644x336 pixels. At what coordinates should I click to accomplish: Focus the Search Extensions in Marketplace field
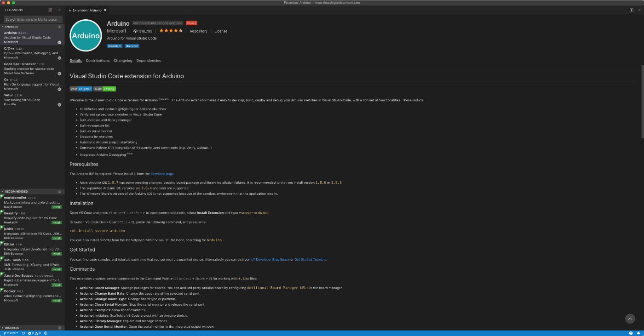click(x=33, y=19)
